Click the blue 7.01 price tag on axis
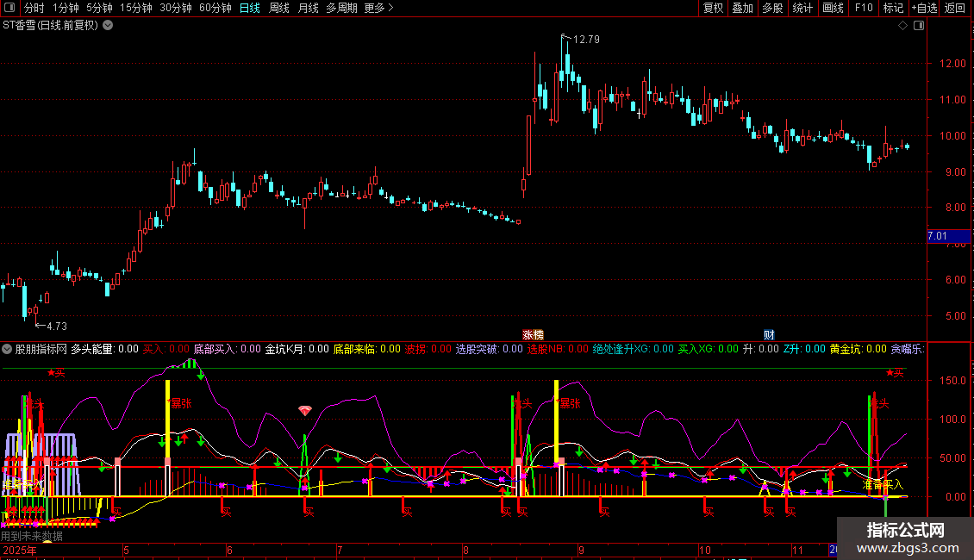 (x=937, y=236)
